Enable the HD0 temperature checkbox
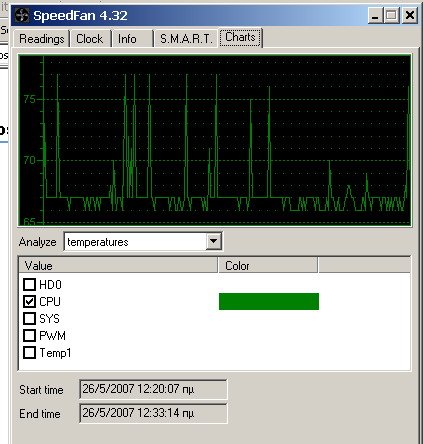Screen dimensions: 423x444 [x=29, y=284]
